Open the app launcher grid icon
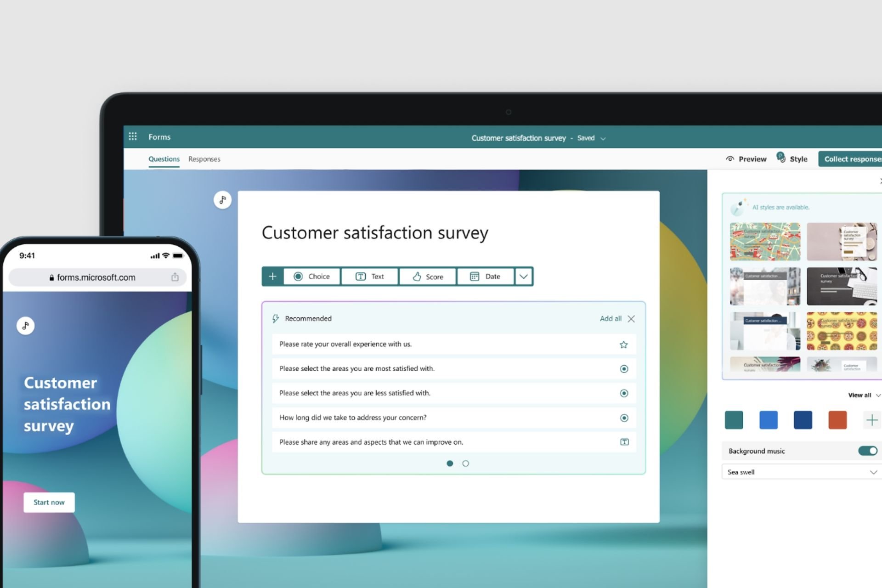 [x=133, y=136]
